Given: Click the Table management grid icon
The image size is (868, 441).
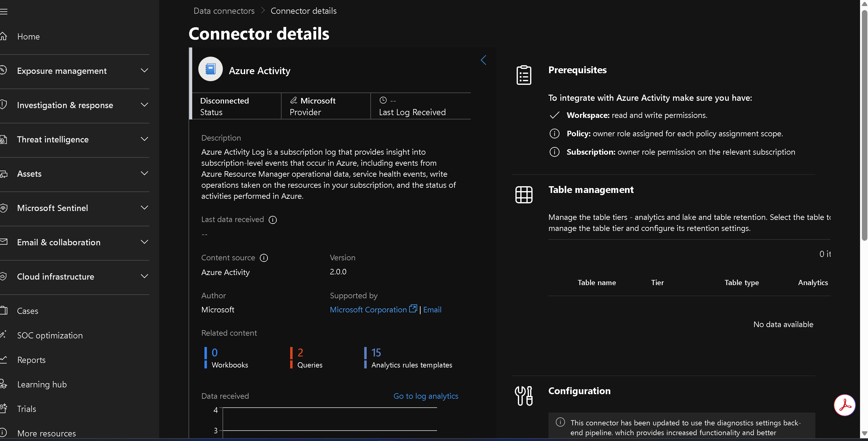Looking at the screenshot, I should (x=524, y=194).
